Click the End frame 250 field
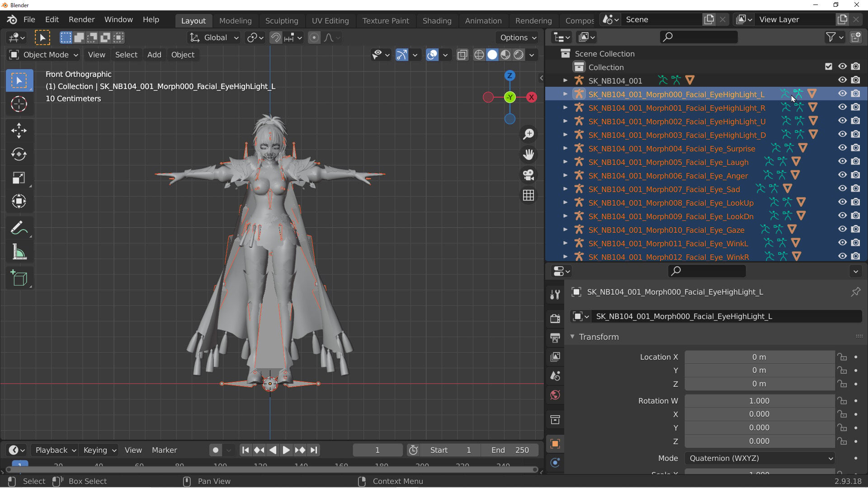 click(x=510, y=450)
